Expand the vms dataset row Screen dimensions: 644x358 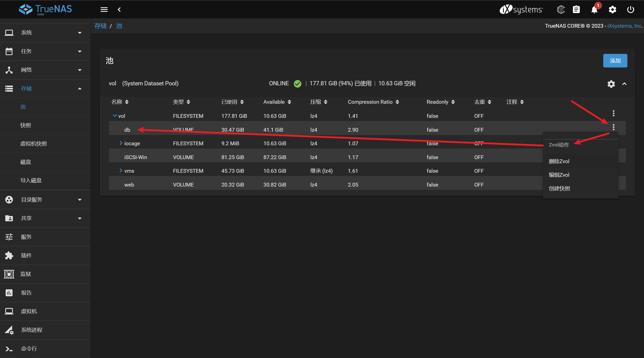pos(121,171)
